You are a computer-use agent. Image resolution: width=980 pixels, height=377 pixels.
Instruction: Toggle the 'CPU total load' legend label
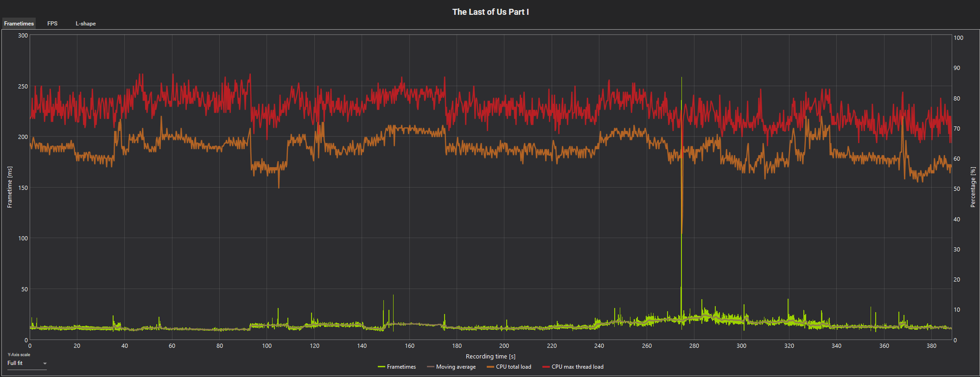pyautogui.click(x=514, y=367)
